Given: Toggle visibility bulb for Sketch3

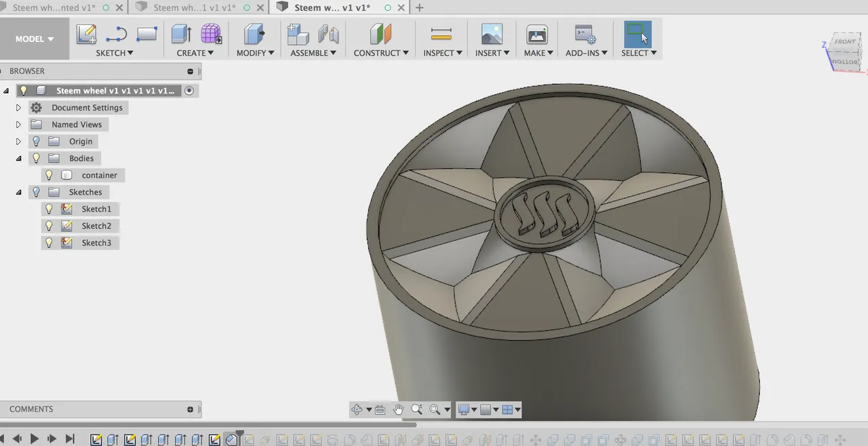Looking at the screenshot, I should (x=49, y=243).
